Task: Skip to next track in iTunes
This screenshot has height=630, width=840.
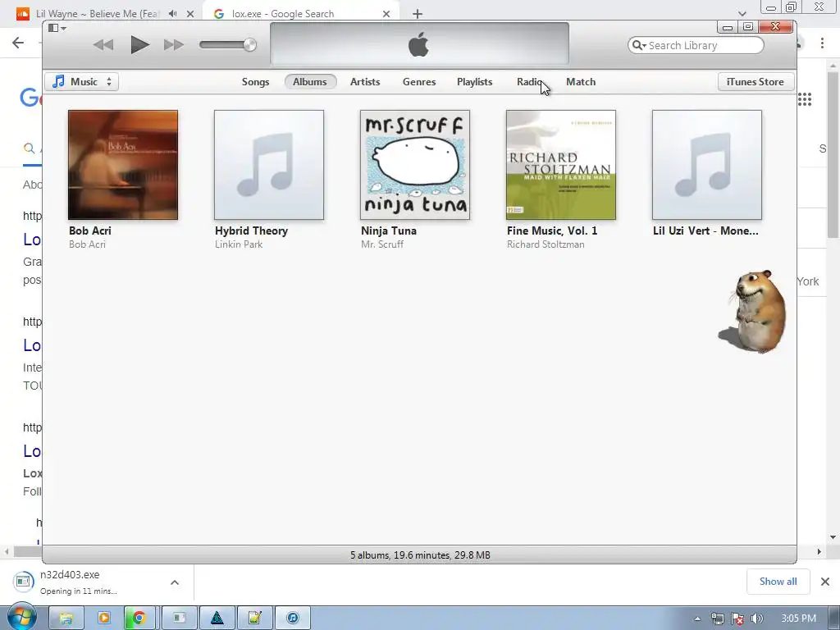Action: [174, 45]
